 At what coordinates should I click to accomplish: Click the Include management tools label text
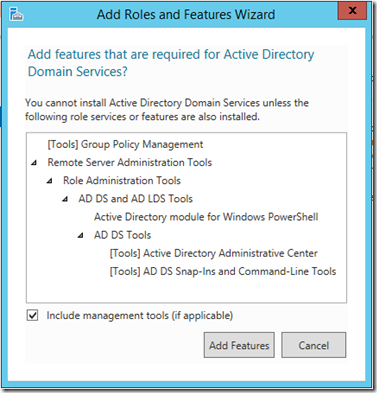point(140,315)
